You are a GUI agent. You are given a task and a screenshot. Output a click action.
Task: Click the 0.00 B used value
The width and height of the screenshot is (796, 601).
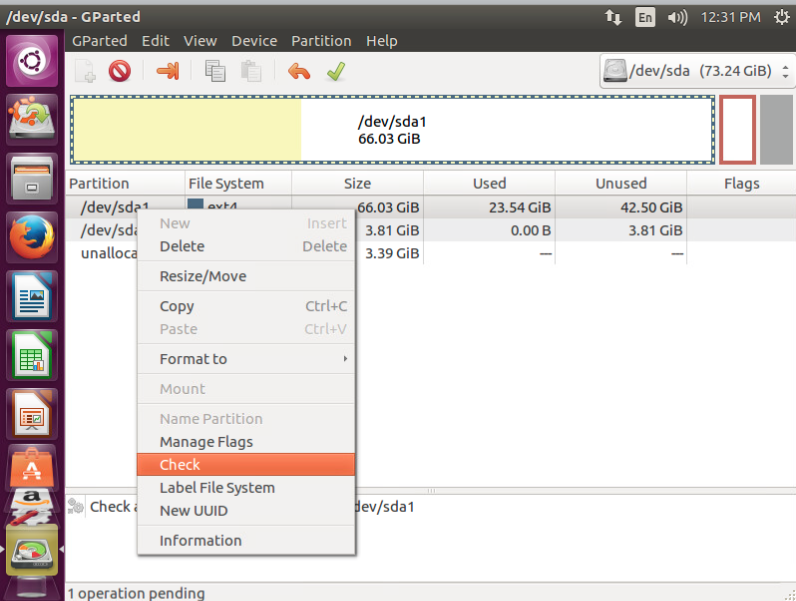point(531,230)
